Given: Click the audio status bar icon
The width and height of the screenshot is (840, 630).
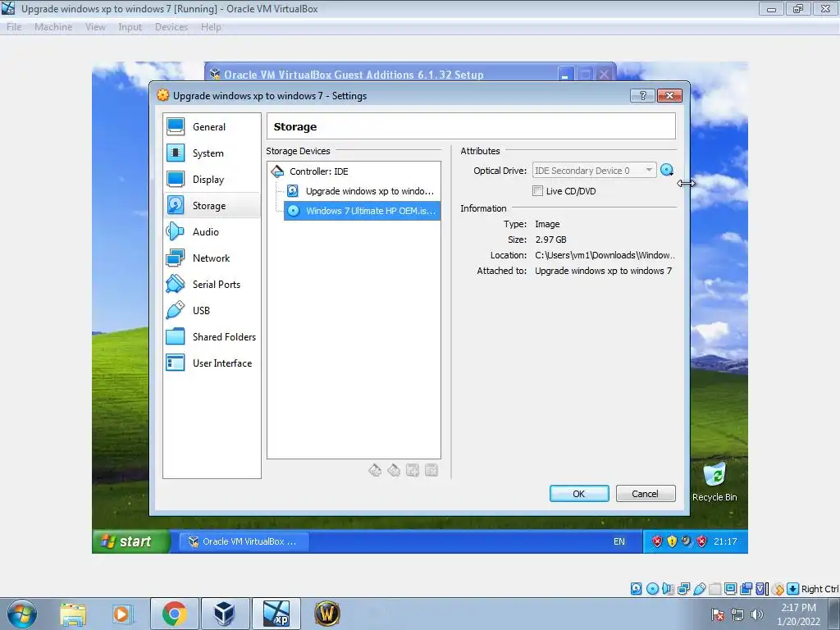Looking at the screenshot, I should pyautogui.click(x=668, y=589).
